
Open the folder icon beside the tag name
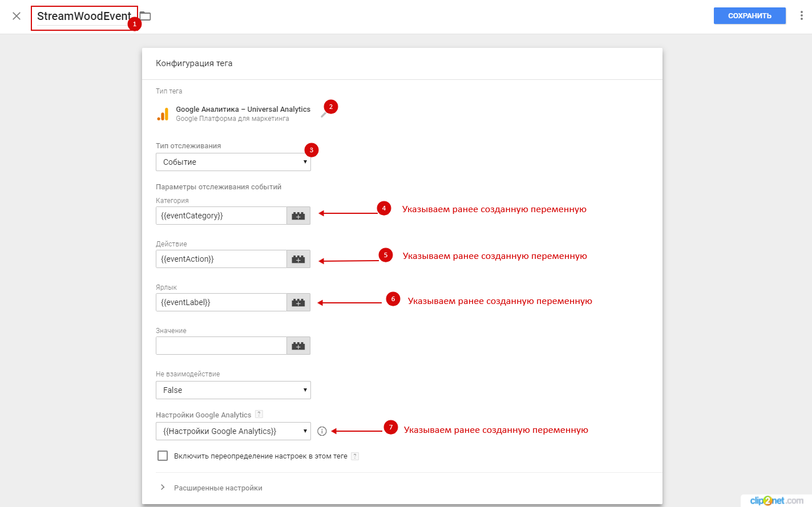[146, 16]
